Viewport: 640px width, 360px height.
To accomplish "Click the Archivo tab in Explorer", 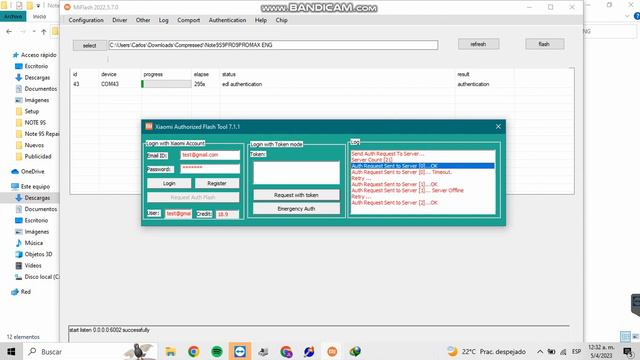I will 13,16.
